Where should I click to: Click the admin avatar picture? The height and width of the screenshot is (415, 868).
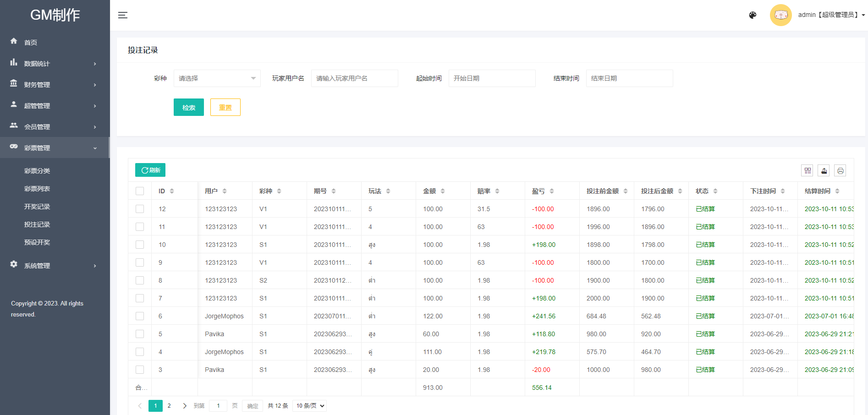tap(780, 15)
